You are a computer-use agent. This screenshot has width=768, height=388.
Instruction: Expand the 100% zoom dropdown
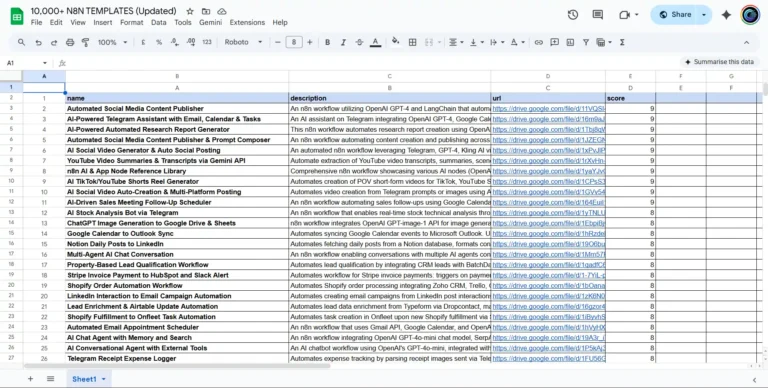point(112,43)
